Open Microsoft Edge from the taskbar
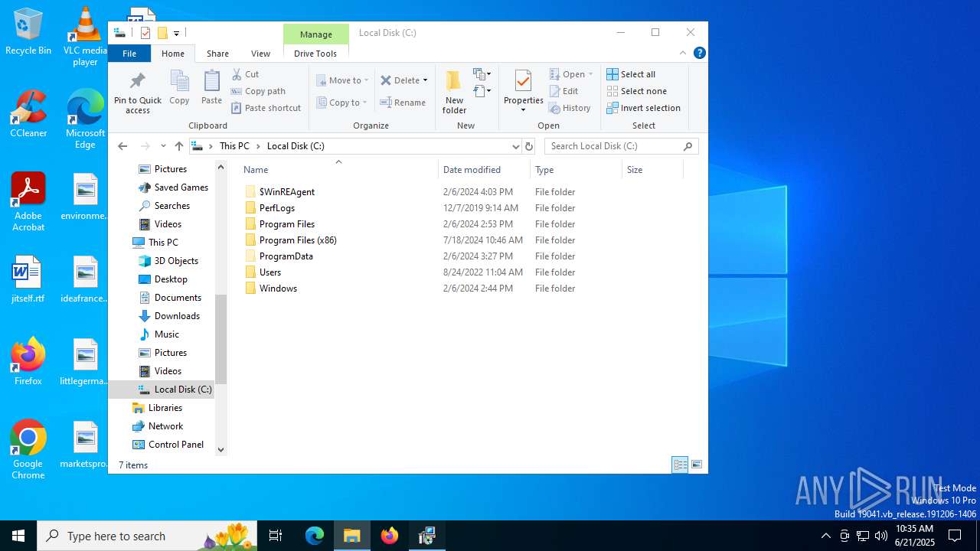 [315, 536]
